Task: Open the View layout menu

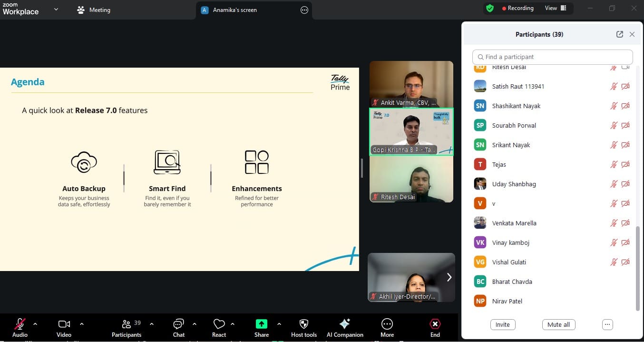Action: pyautogui.click(x=556, y=8)
